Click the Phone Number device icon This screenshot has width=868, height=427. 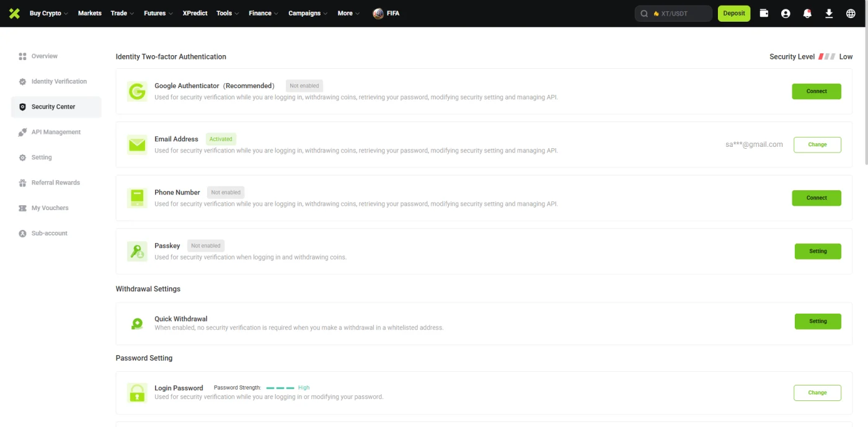(x=137, y=198)
